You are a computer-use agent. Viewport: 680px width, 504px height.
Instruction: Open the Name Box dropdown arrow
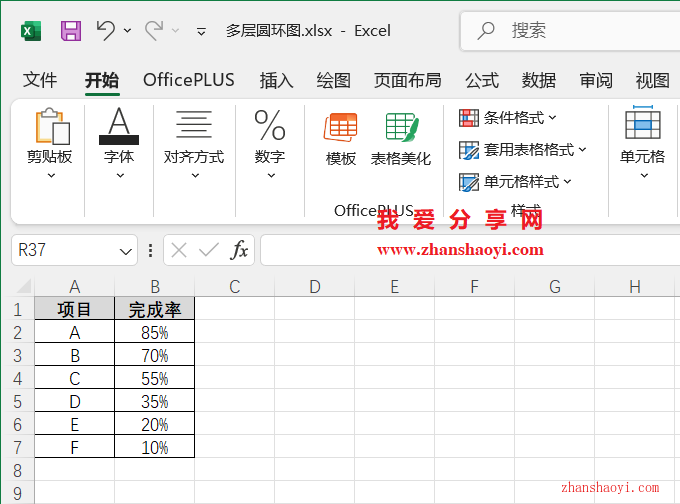126,251
